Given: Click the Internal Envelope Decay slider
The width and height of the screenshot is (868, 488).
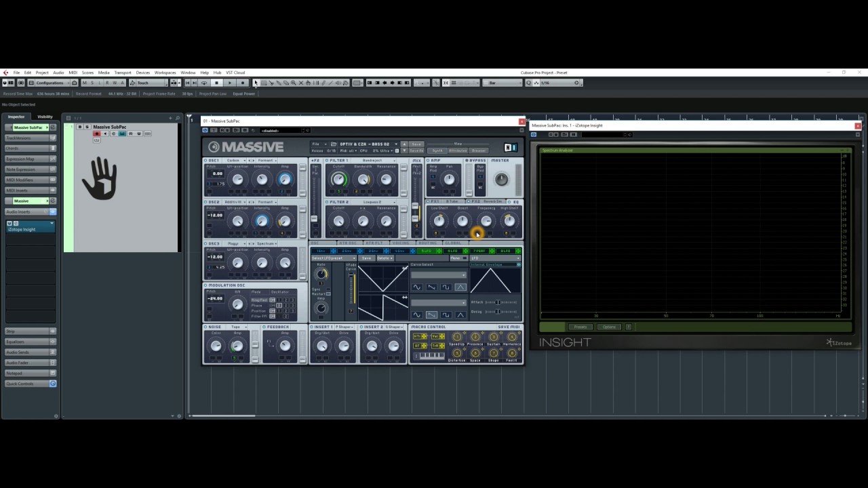Looking at the screenshot, I should [501, 312].
